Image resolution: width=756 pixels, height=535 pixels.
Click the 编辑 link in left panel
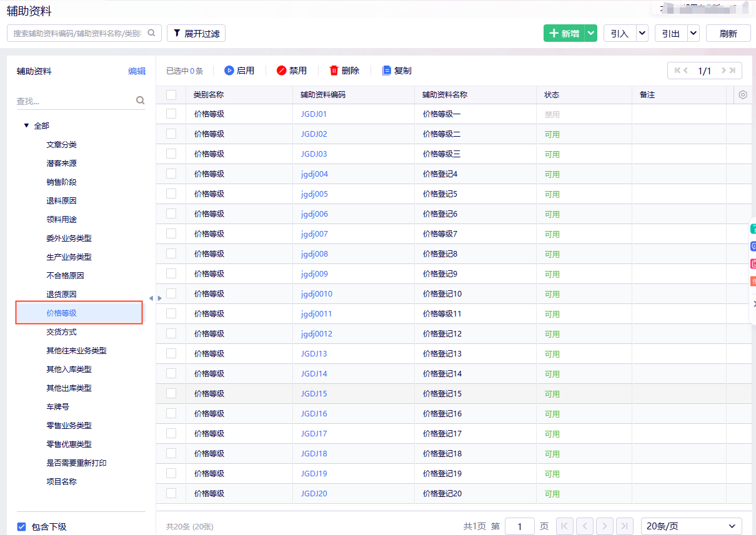click(x=137, y=71)
